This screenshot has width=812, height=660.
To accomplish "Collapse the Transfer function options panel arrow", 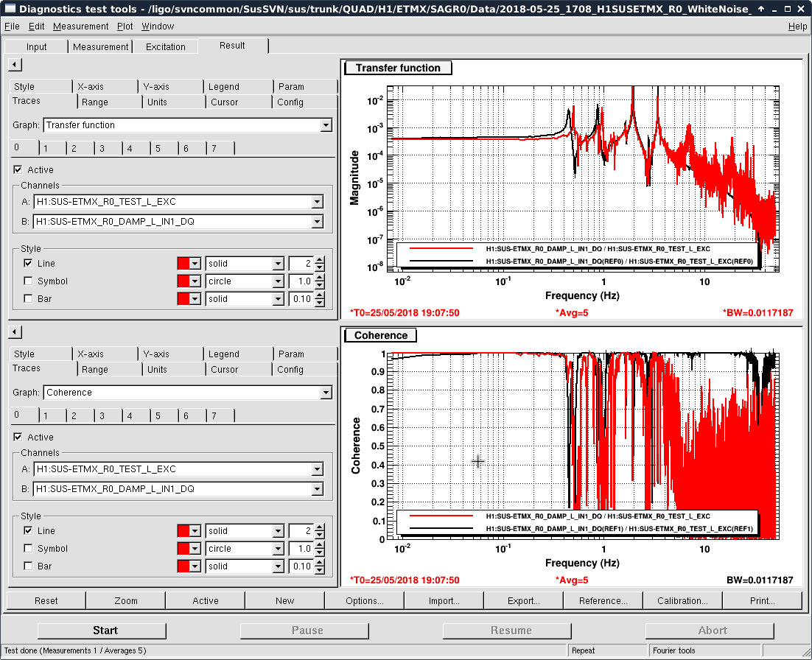I will (15, 65).
